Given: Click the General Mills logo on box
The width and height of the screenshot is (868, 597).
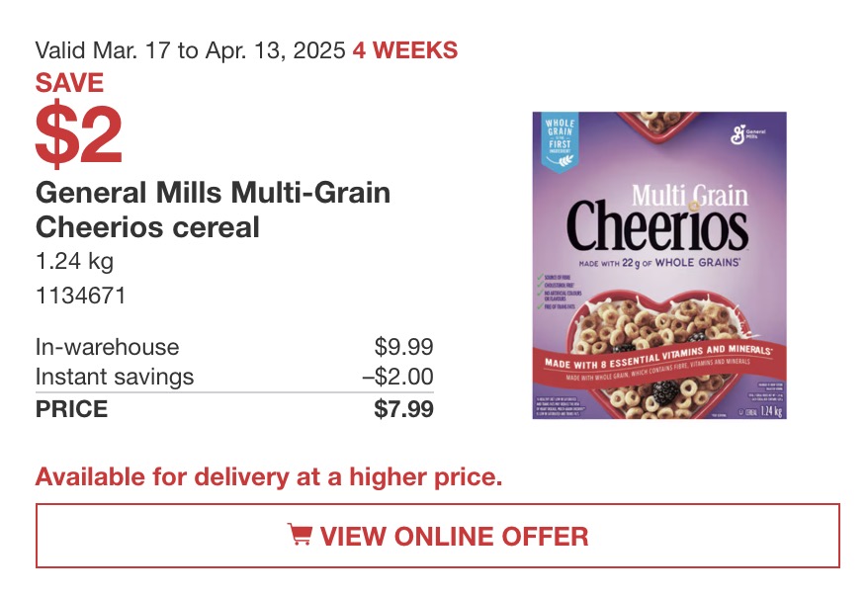Looking at the screenshot, I should click(x=747, y=134).
